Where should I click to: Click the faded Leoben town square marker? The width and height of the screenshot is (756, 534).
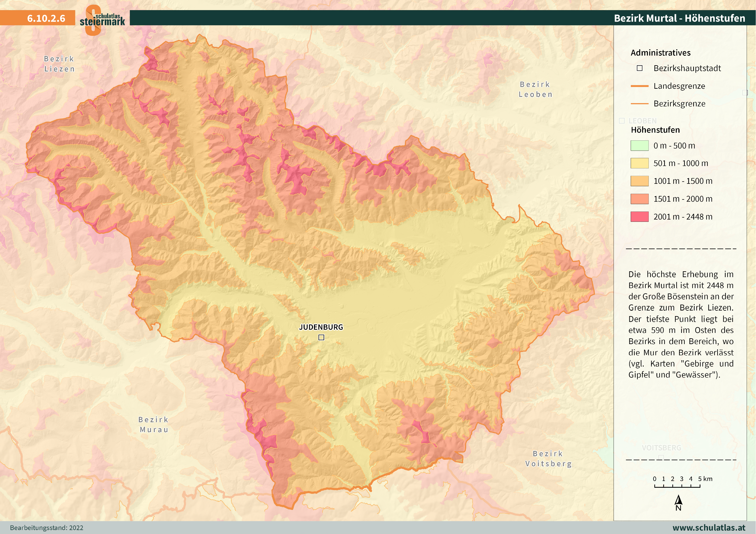622,121
